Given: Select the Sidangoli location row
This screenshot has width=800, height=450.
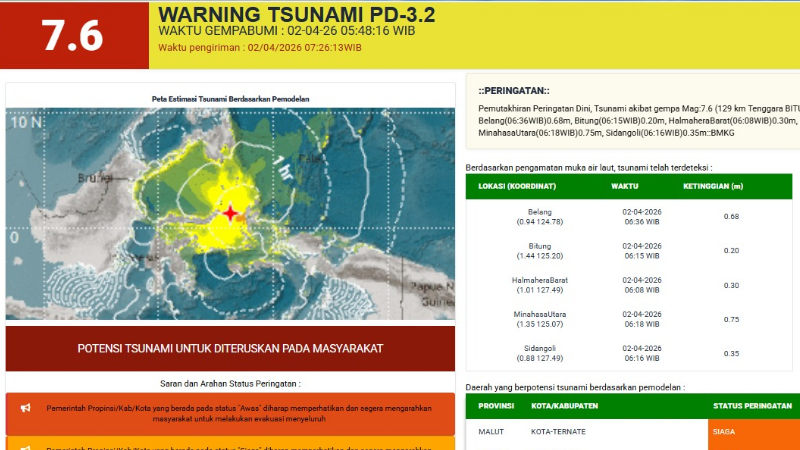Looking at the screenshot, I should click(x=632, y=353).
